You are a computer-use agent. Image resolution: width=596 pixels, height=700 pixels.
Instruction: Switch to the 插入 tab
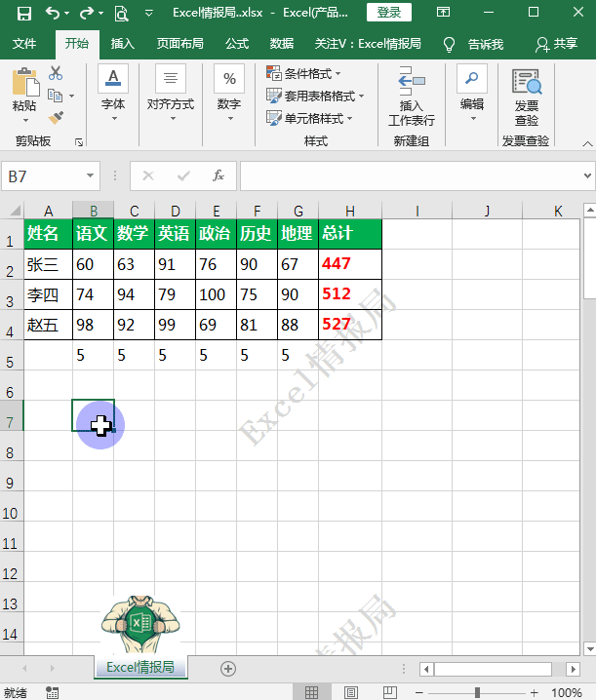(122, 44)
